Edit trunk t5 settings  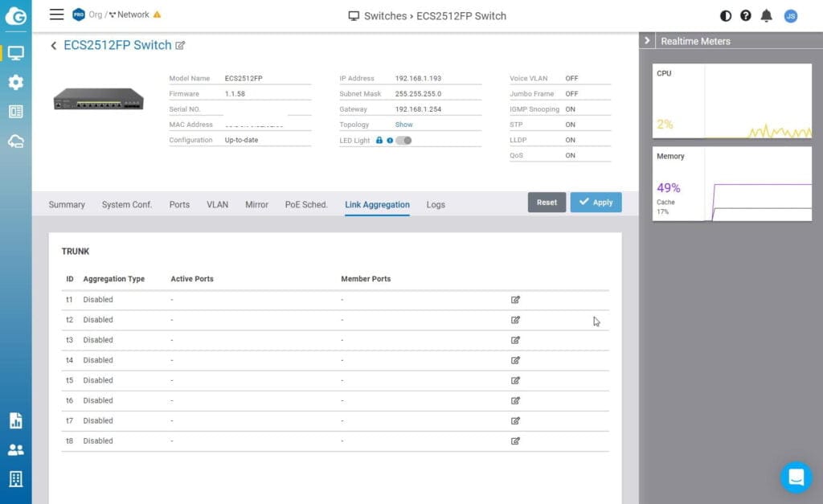tap(515, 380)
